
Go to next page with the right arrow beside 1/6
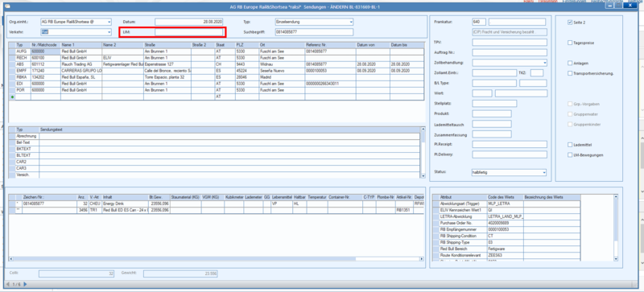pyautogui.click(x=25, y=284)
